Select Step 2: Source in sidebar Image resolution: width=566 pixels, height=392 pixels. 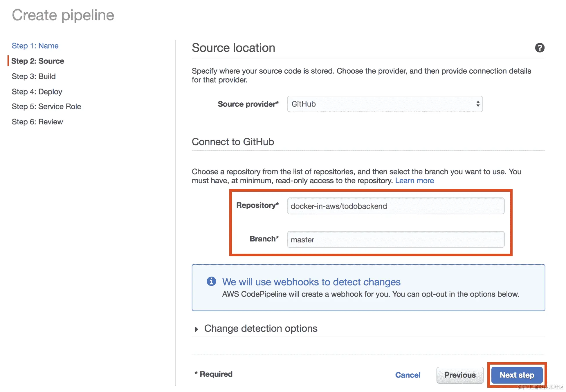click(38, 61)
